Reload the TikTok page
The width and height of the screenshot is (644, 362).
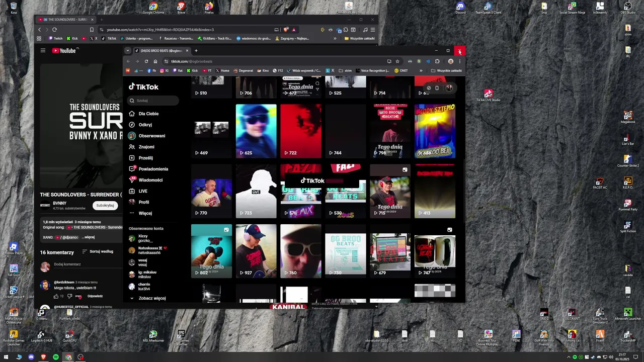[x=146, y=61]
